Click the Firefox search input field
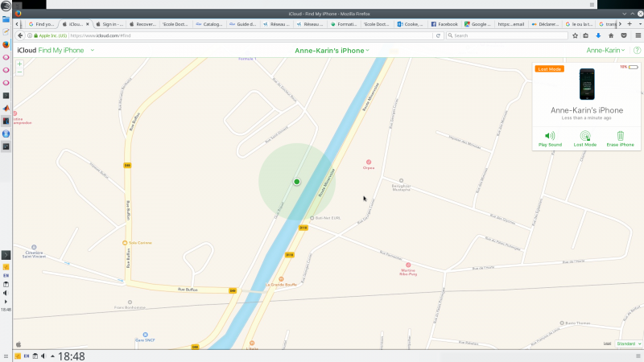The height and width of the screenshot is (362, 644). (x=507, y=35)
